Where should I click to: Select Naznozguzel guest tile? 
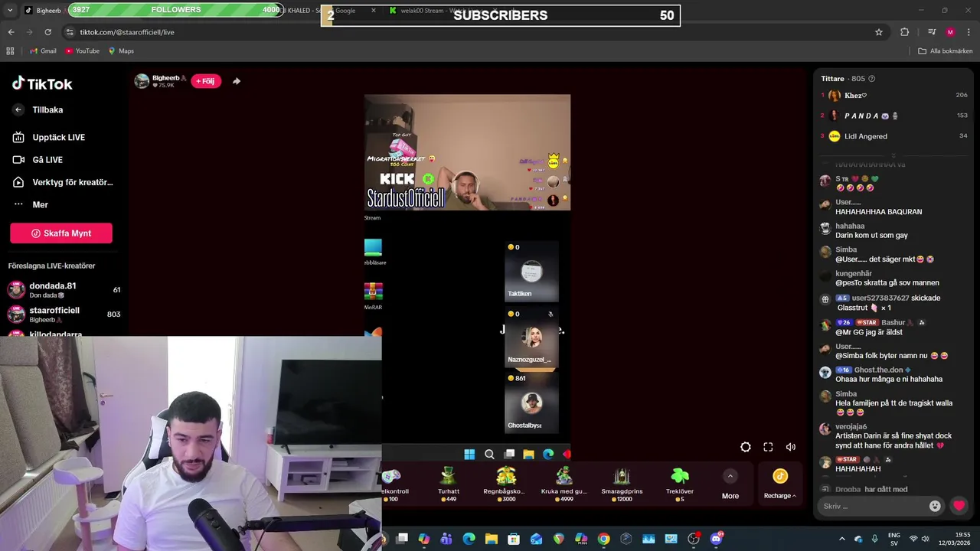pos(531,338)
